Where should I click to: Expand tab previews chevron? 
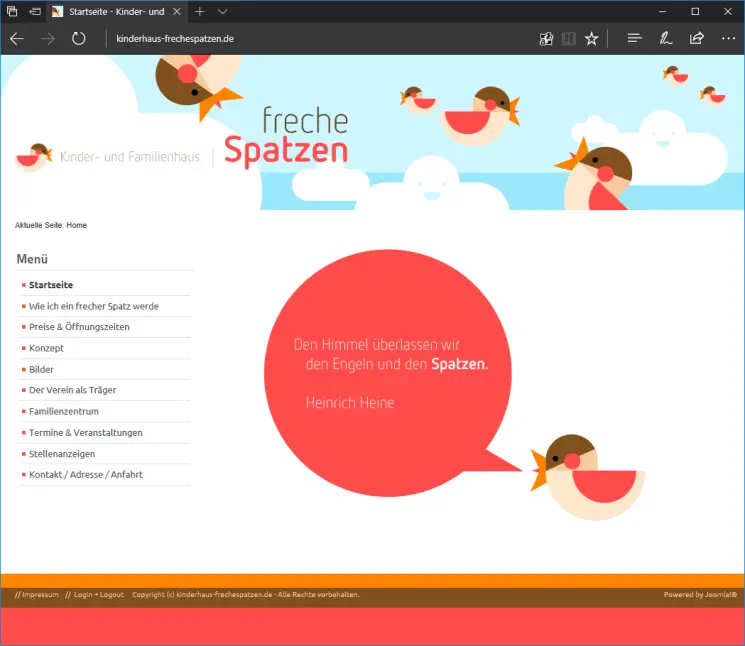(x=223, y=11)
